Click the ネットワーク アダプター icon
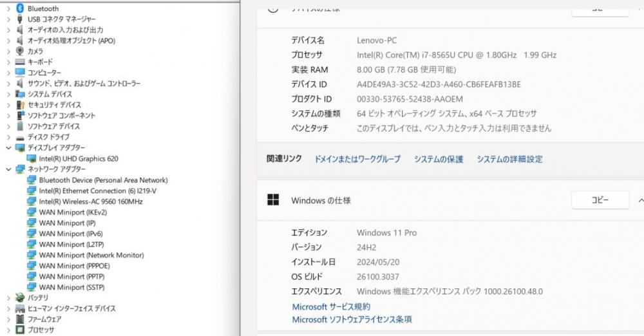 20,169
